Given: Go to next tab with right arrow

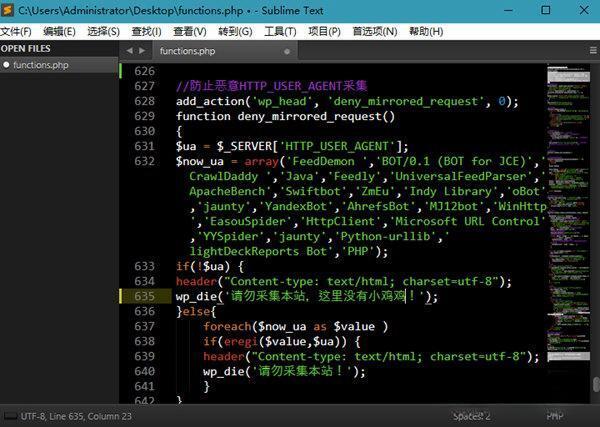Looking at the screenshot, I should (142, 50).
